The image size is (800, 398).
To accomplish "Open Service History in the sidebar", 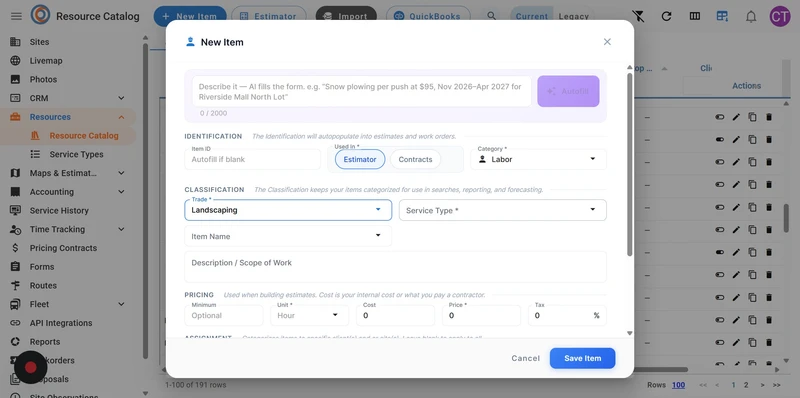I will click(59, 210).
